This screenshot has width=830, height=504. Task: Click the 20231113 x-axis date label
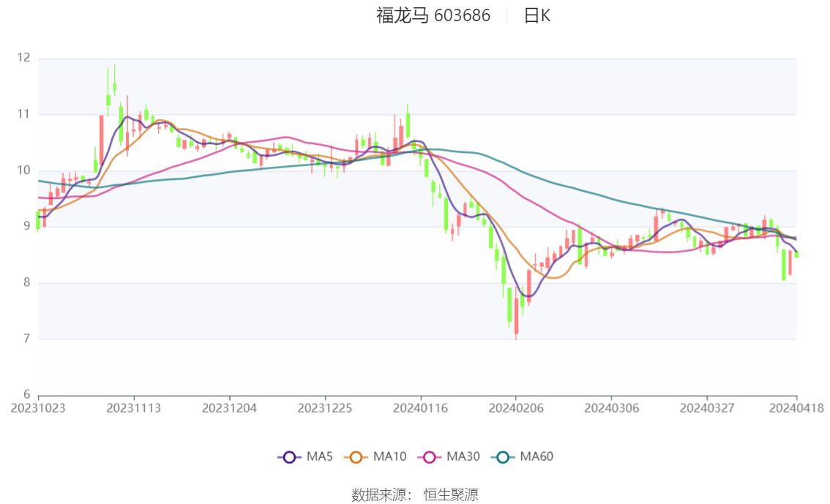(133, 408)
